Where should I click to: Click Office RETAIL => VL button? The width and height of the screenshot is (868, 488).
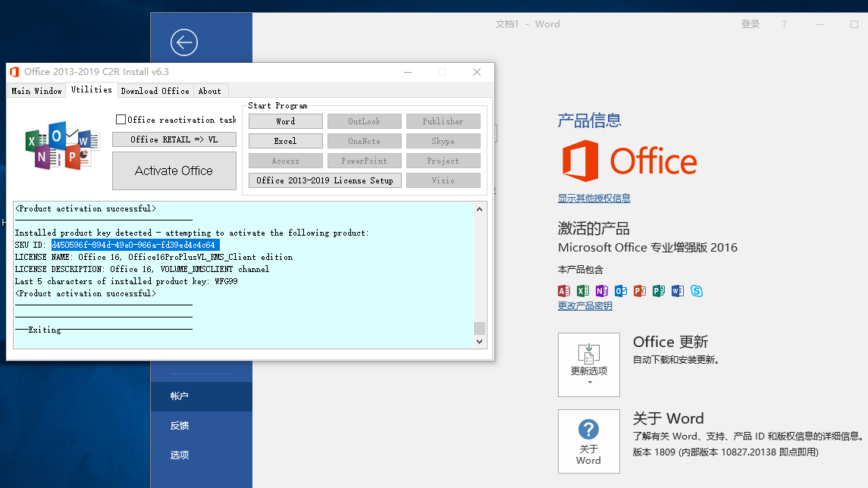click(174, 139)
